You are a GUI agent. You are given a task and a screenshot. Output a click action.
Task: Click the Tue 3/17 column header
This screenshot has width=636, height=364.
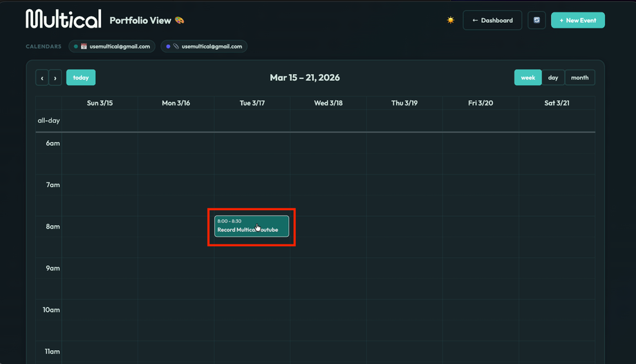click(x=252, y=103)
